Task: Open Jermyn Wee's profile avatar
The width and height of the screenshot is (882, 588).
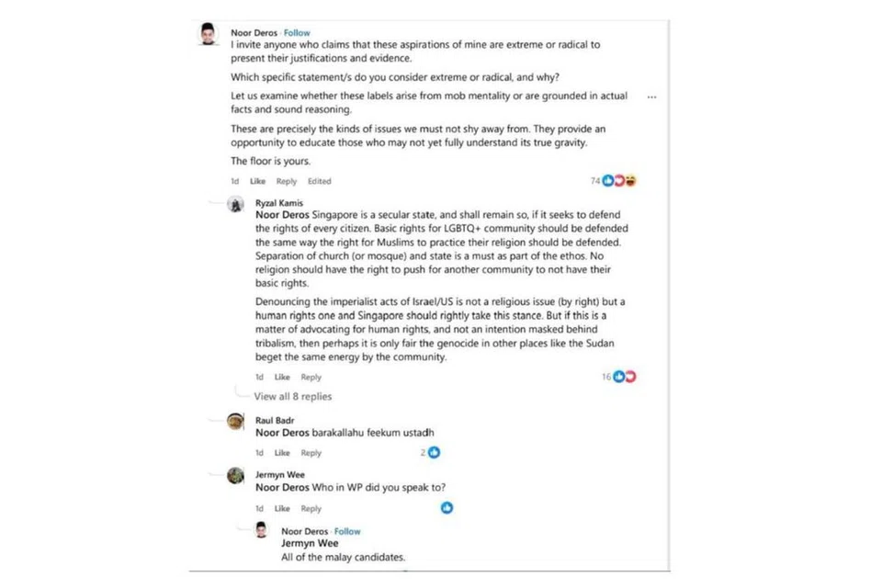Action: [x=235, y=475]
